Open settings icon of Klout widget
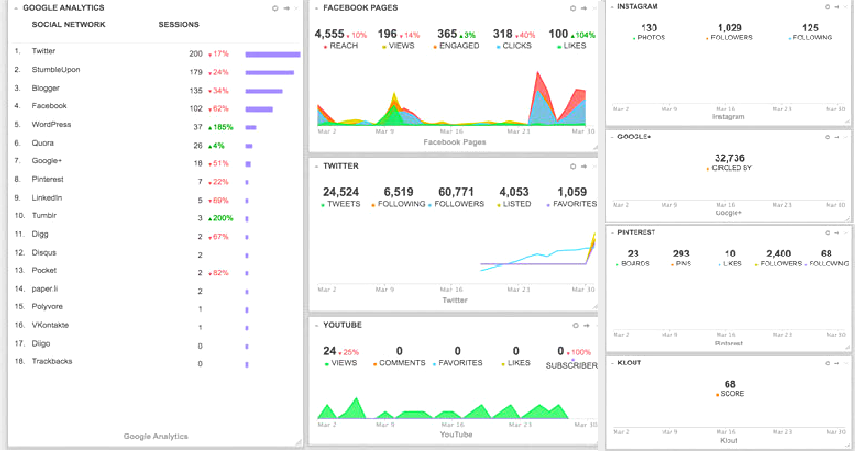Image resolution: width=855 pixels, height=451 pixels. (x=827, y=363)
